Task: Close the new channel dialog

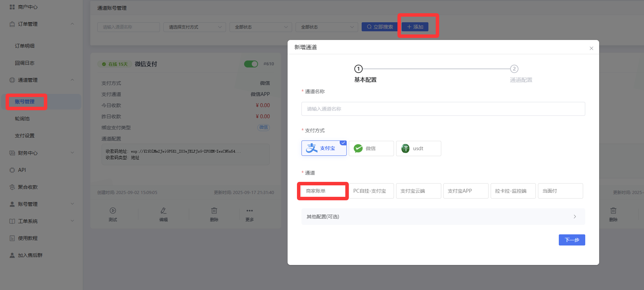Action: (591, 48)
